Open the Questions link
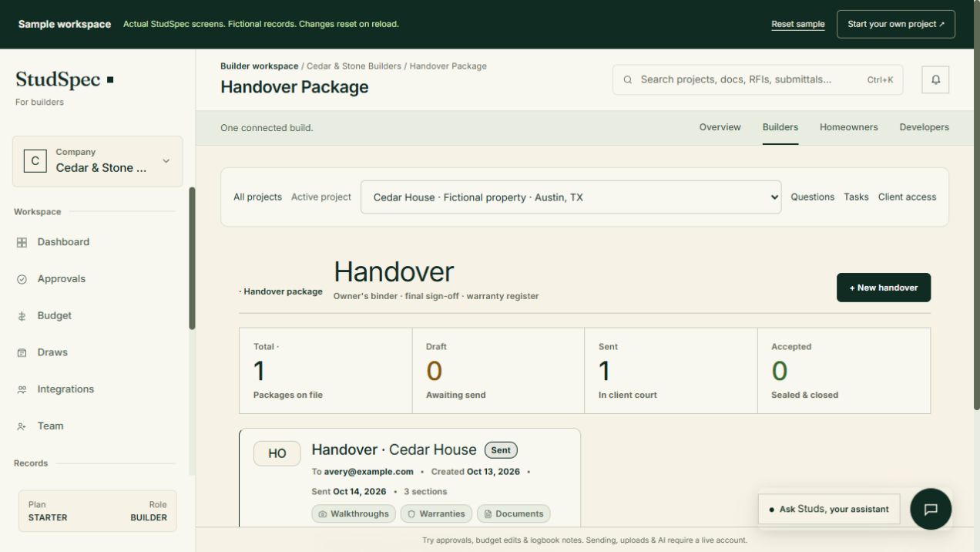 (812, 197)
